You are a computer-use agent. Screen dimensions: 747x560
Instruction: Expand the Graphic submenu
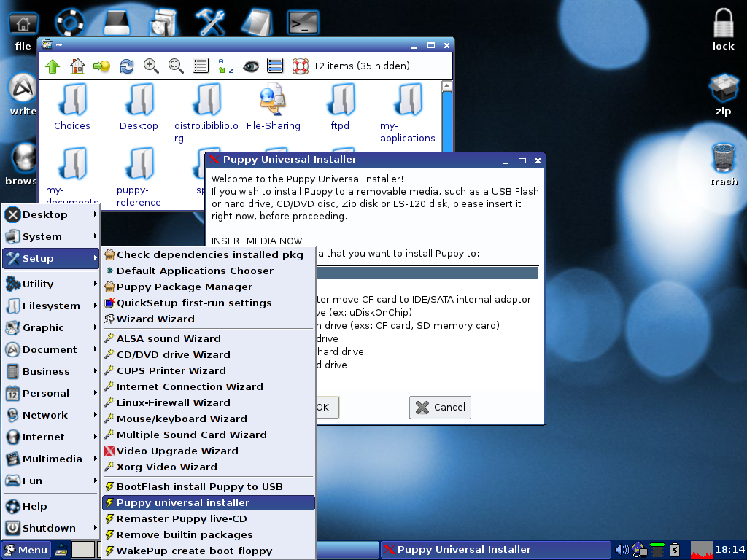50,327
